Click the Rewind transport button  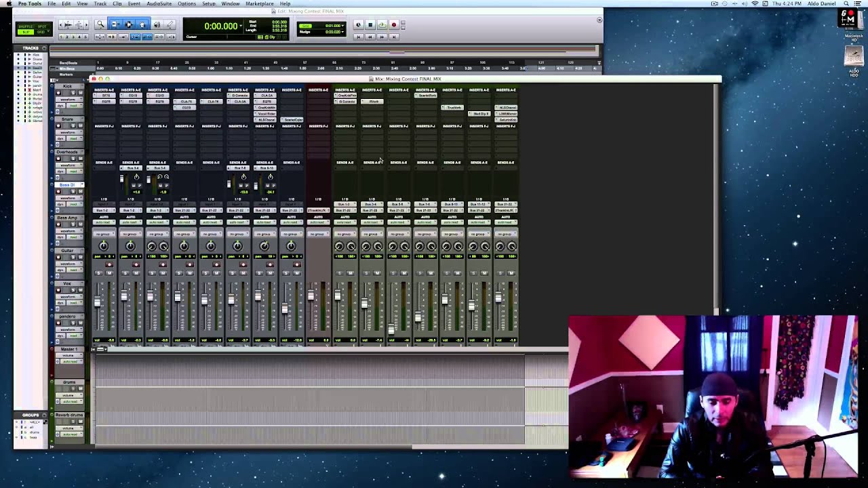click(370, 37)
